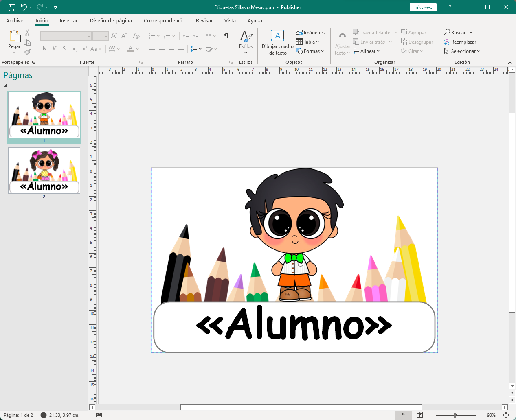
Task: Click the zoom to whole page icon
Action: tap(506, 415)
